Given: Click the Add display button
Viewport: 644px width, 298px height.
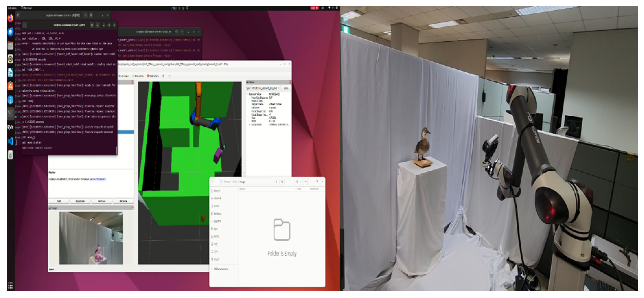Looking at the screenshot, I should [x=59, y=201].
